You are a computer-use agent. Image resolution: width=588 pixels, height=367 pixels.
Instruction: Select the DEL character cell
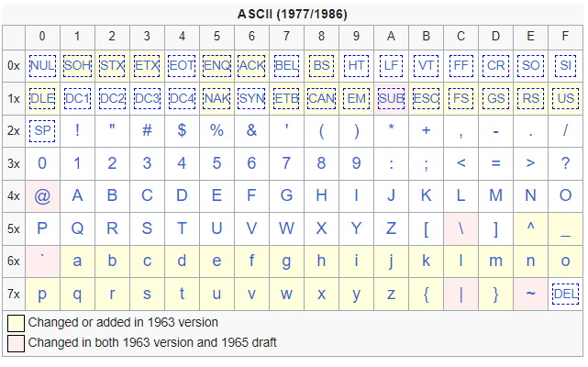click(x=565, y=294)
